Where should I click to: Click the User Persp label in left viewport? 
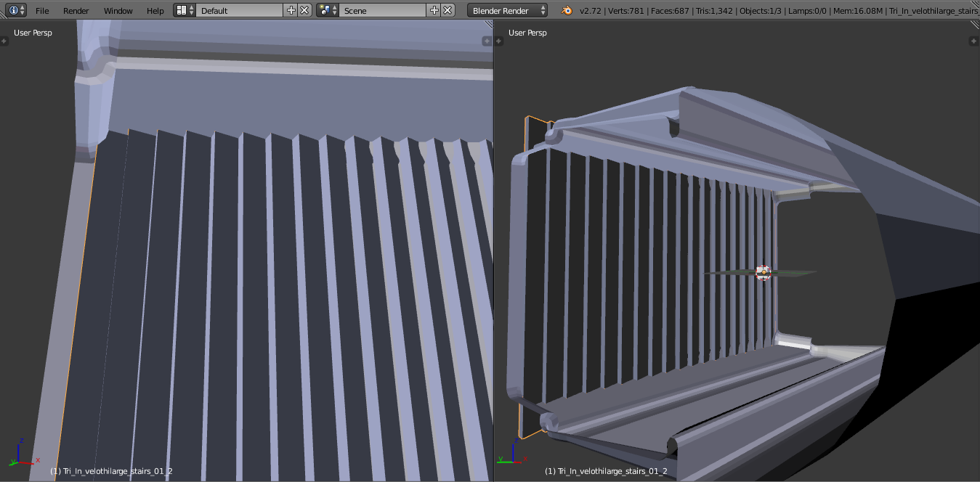[33, 33]
